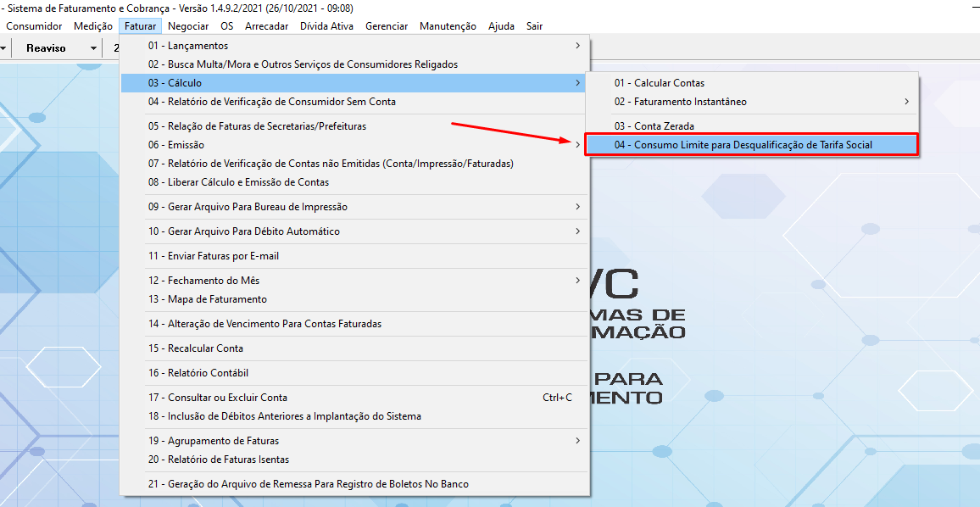Choose 11 - Enviar Faturas por E-mail

(x=214, y=256)
